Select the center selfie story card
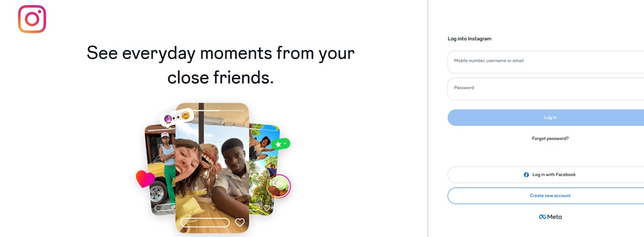This screenshot has width=644, height=237. click(212, 169)
